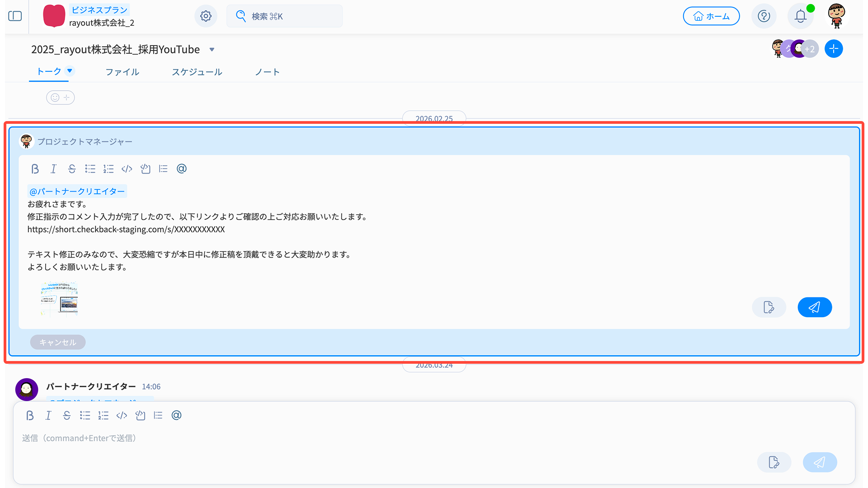Viewport: 868px width, 488px height.
Task: Open the attached image thumbnail in the message
Action: (59, 298)
